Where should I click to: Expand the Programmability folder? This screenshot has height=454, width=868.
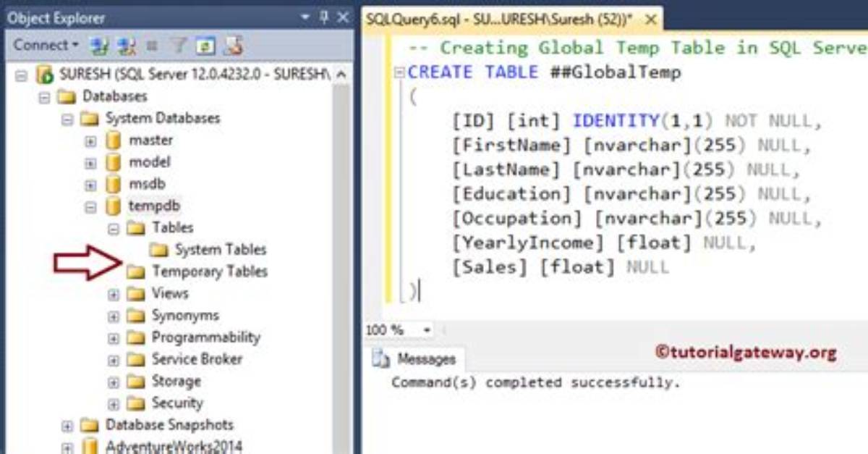click(113, 338)
